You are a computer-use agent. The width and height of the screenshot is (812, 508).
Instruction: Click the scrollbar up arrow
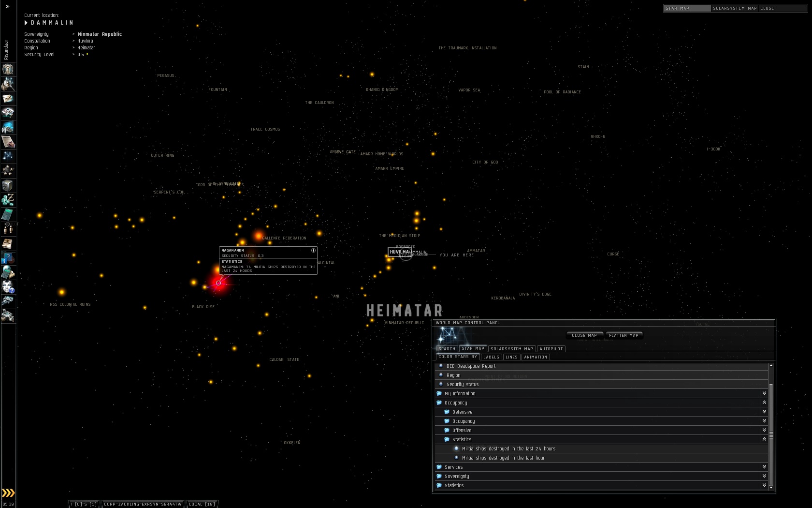(x=771, y=365)
